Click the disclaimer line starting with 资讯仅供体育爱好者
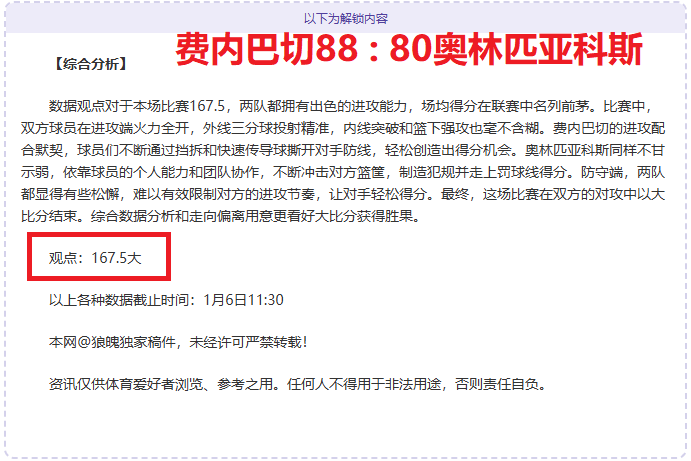 point(297,384)
